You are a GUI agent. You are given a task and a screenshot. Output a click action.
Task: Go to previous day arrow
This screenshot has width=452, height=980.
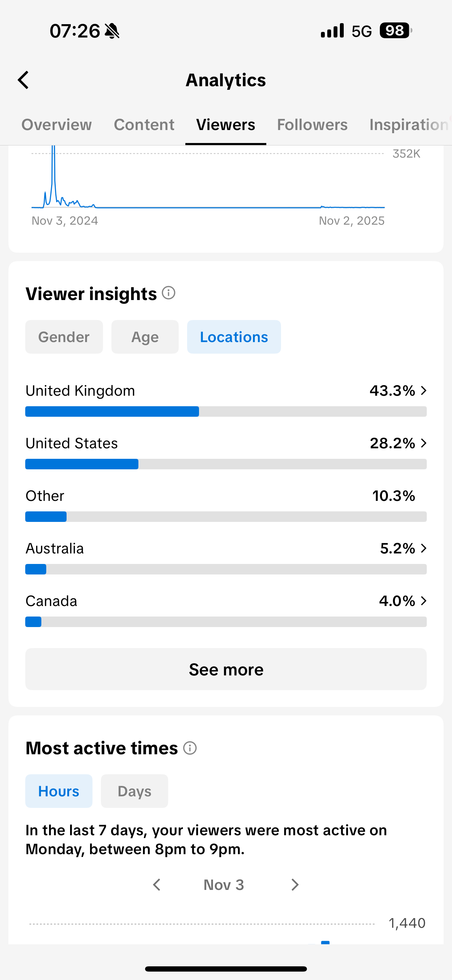point(156,885)
